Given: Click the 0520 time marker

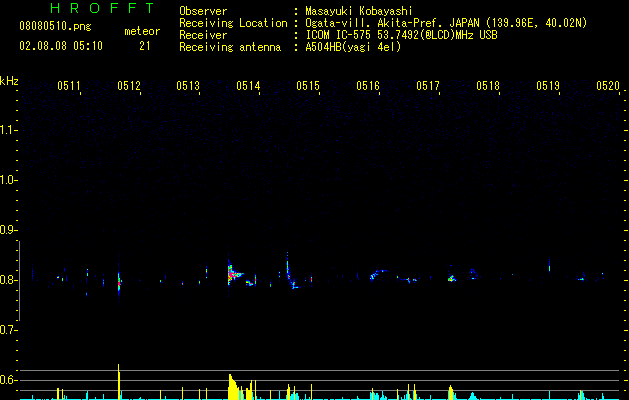Looking at the screenshot, I should [x=608, y=86].
